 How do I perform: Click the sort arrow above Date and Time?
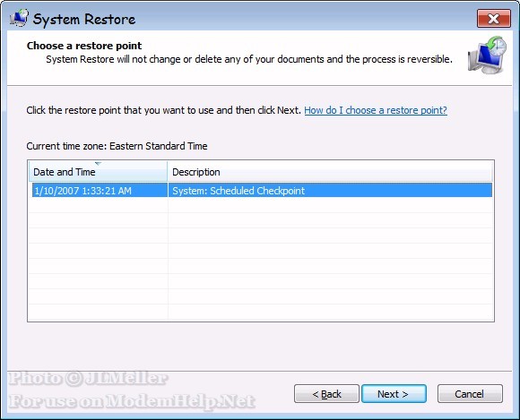coord(98,163)
